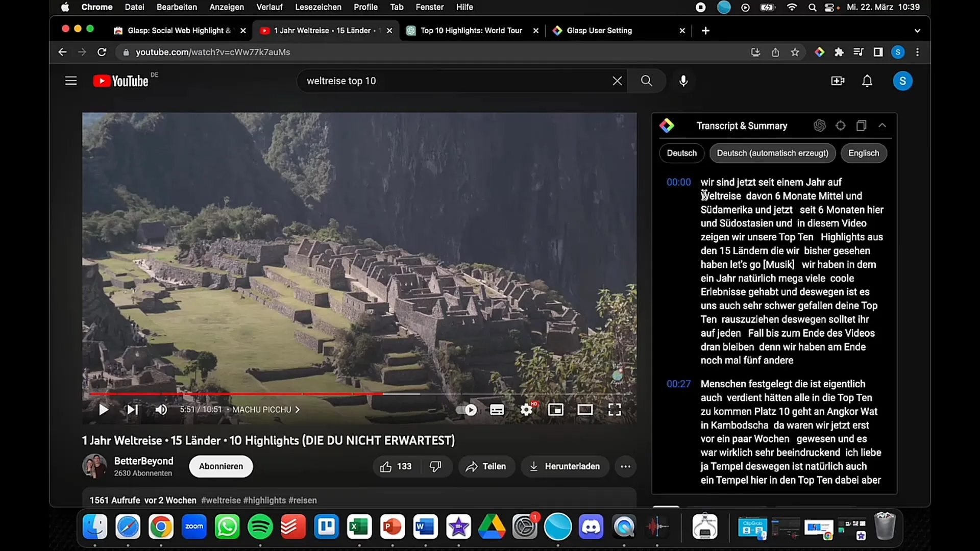Toggle theater mode
980x551 pixels.
[585, 410]
